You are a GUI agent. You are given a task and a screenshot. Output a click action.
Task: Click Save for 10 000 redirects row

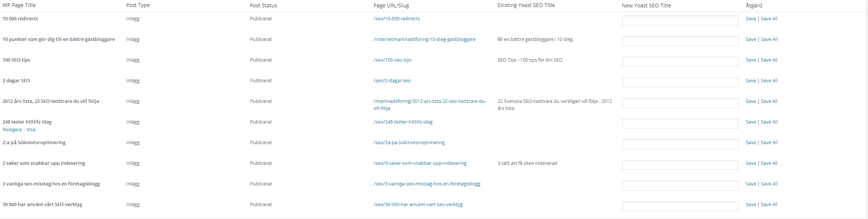point(751,18)
